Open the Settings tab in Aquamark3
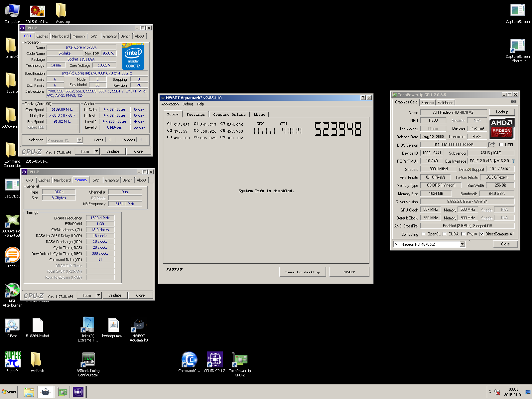The height and width of the screenshot is (399, 532). [x=196, y=114]
